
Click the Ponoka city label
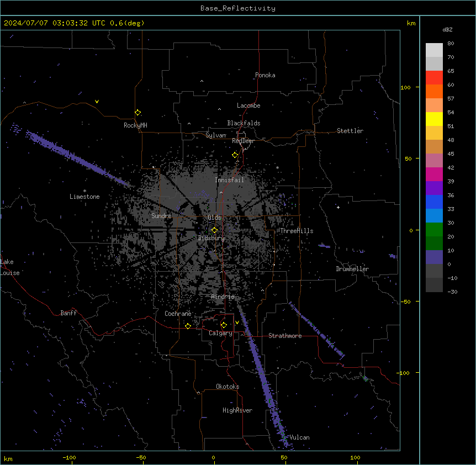[x=265, y=75]
